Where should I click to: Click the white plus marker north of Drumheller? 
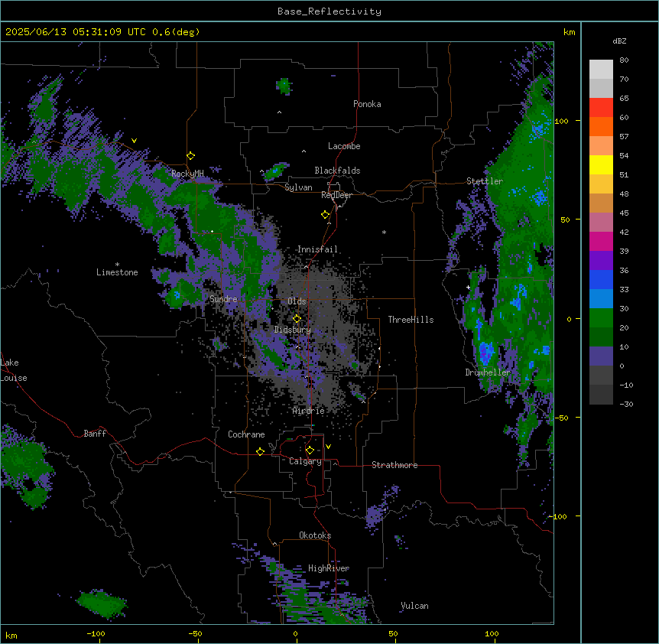point(468,288)
